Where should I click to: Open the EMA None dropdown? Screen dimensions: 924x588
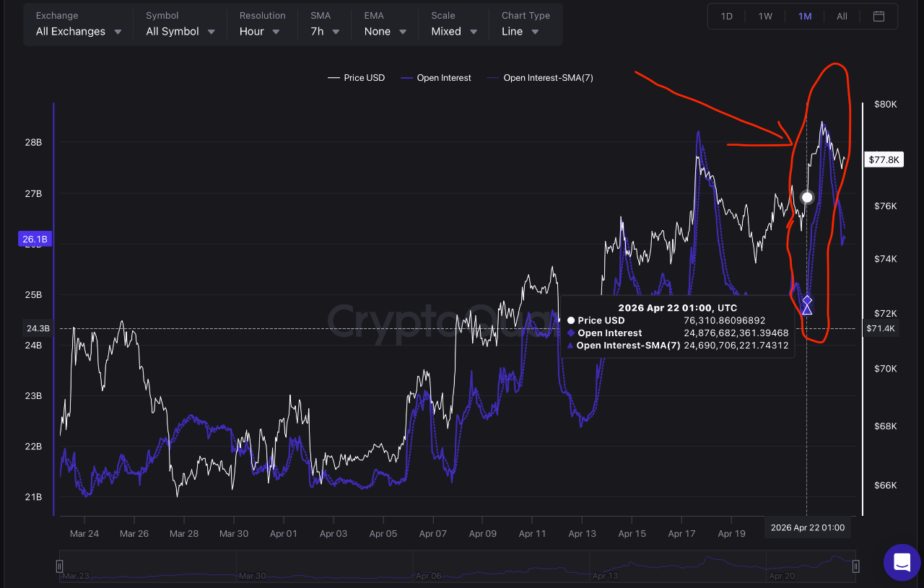[x=385, y=32]
